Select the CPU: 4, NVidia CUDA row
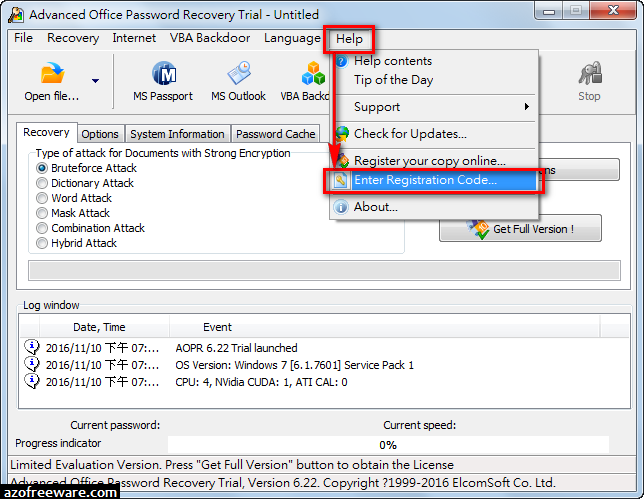The image size is (644, 499). point(324,382)
